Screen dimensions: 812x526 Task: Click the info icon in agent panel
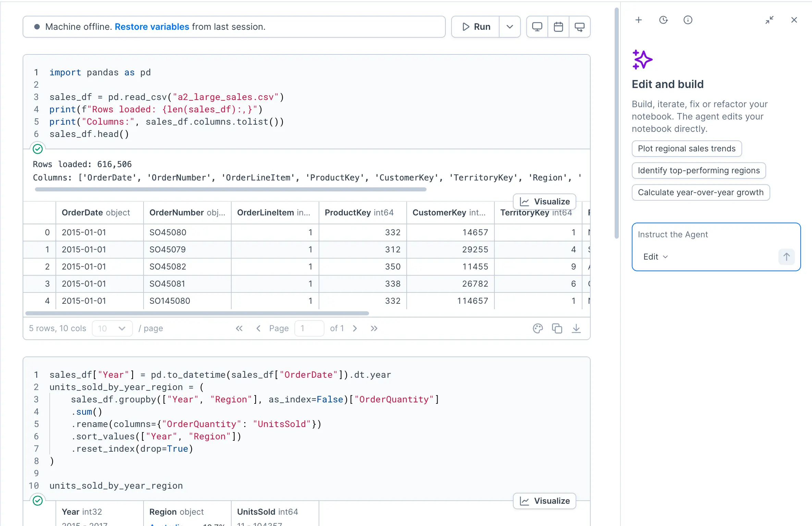point(688,20)
